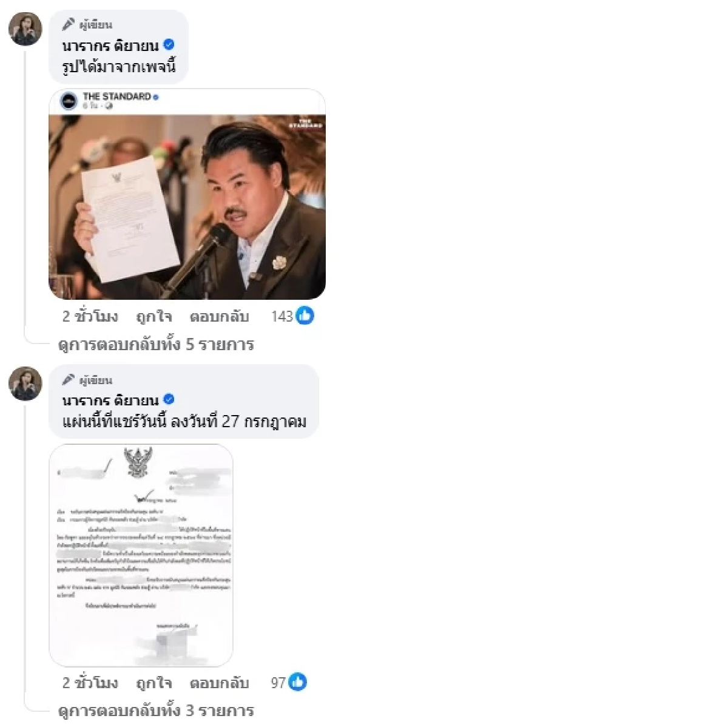728x727 pixels.
Task: Open commenter name in first comment
Action: 110,45
